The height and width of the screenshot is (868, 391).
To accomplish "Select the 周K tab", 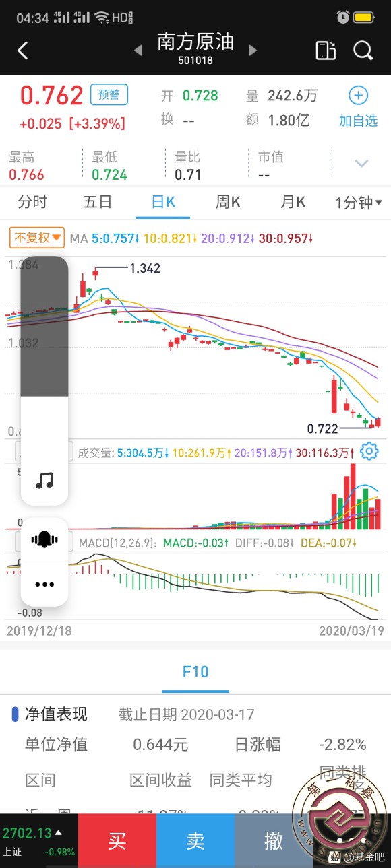I will [x=228, y=202].
